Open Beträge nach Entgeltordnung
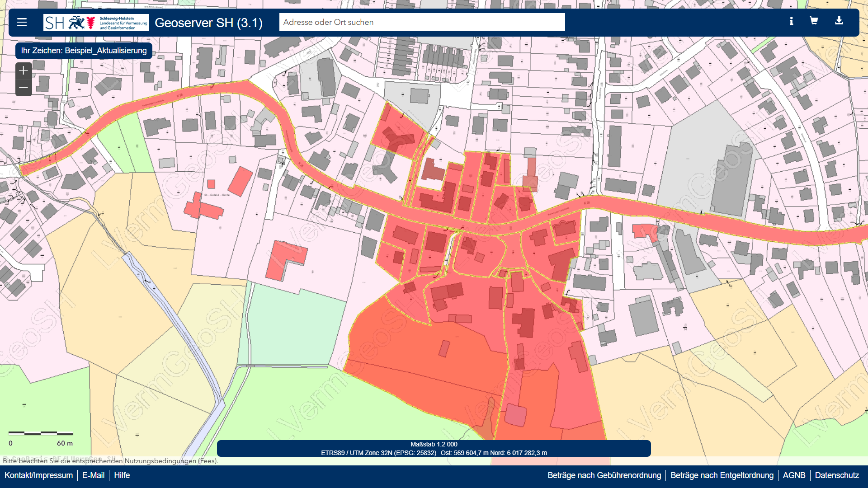This screenshot has height=488, width=868. tap(722, 475)
